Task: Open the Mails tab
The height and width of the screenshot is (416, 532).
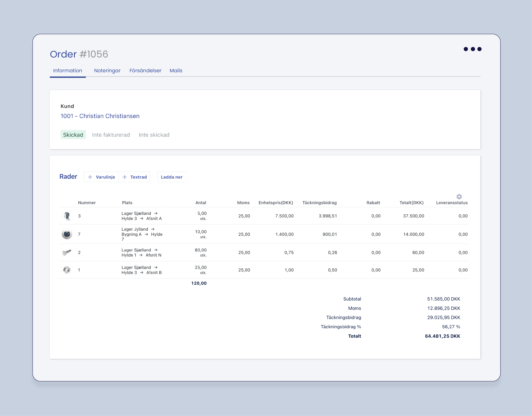Action: point(176,71)
